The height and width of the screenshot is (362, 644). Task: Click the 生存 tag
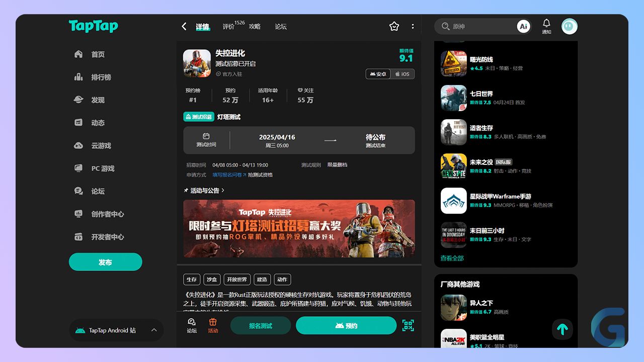click(192, 280)
